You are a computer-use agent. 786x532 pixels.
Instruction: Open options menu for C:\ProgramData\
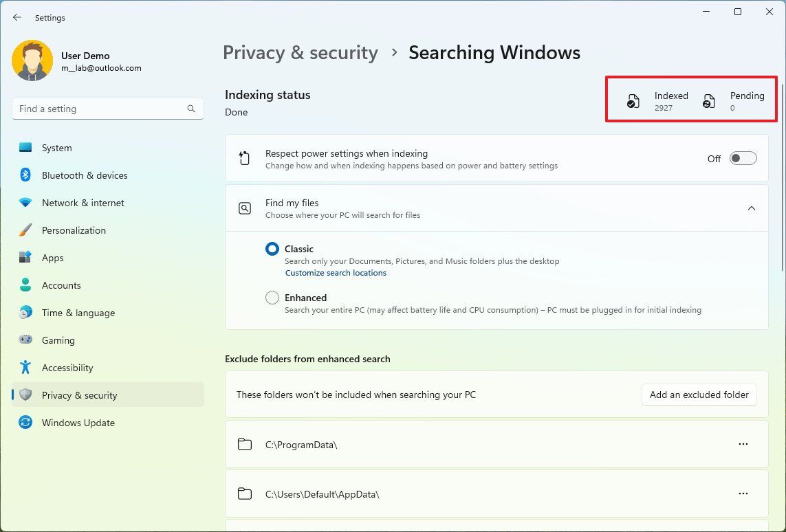(x=743, y=444)
